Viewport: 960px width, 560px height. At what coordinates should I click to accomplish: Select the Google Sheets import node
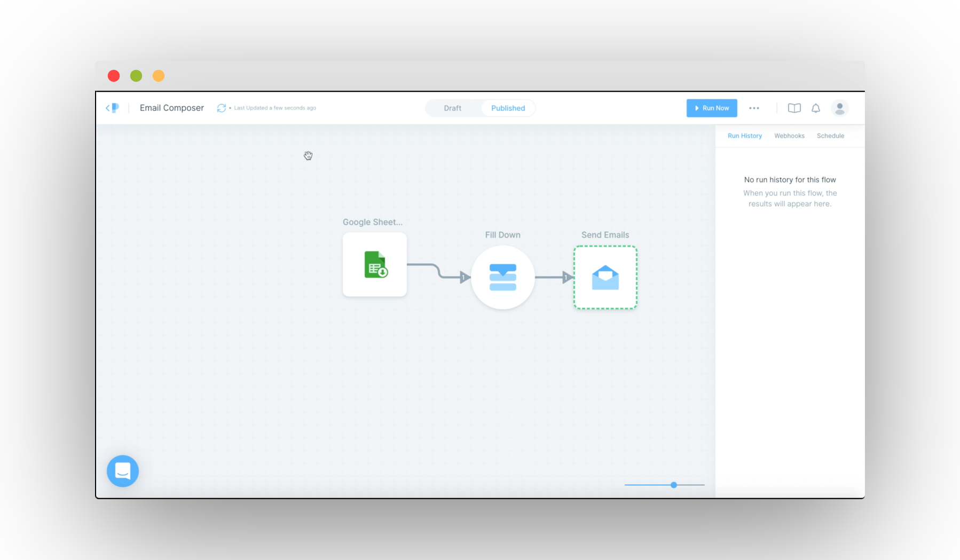(375, 265)
